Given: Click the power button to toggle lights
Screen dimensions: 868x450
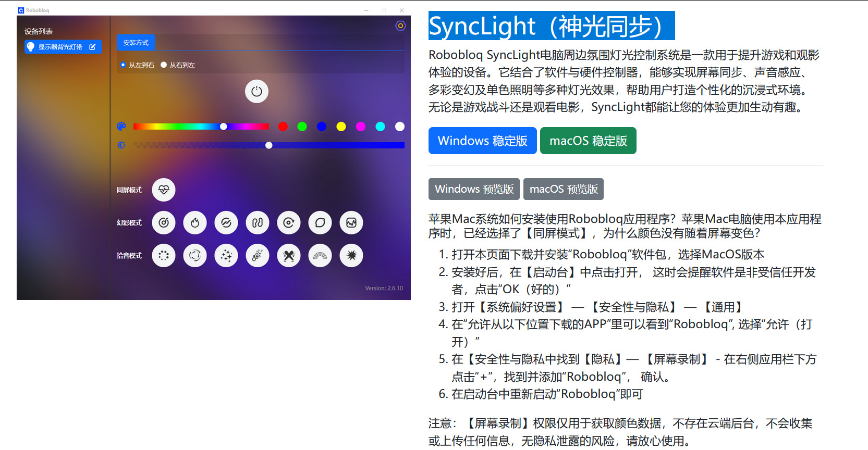Looking at the screenshot, I should coord(256,92).
